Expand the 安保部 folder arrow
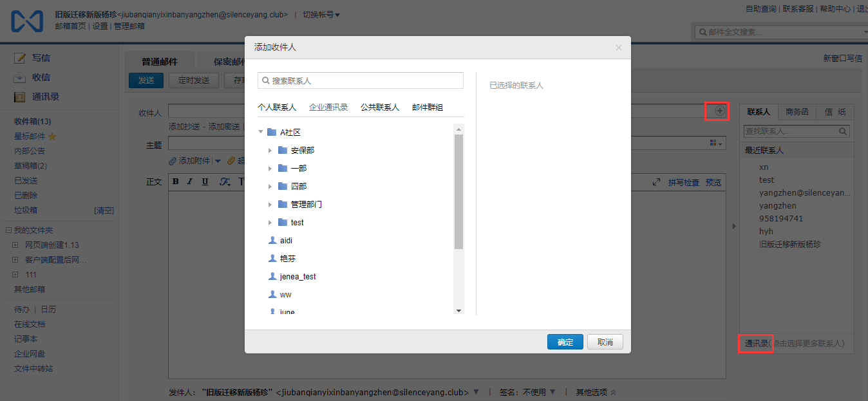Image resolution: width=868 pixels, height=401 pixels. [270, 151]
